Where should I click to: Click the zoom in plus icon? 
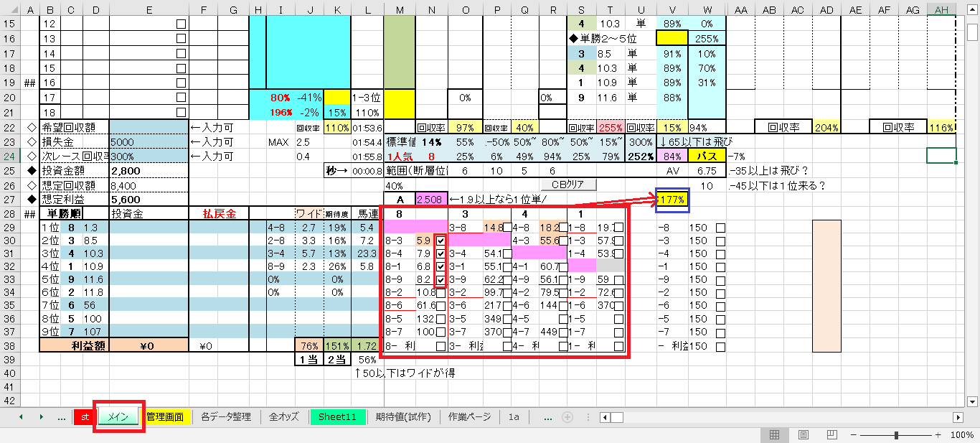coord(938,435)
